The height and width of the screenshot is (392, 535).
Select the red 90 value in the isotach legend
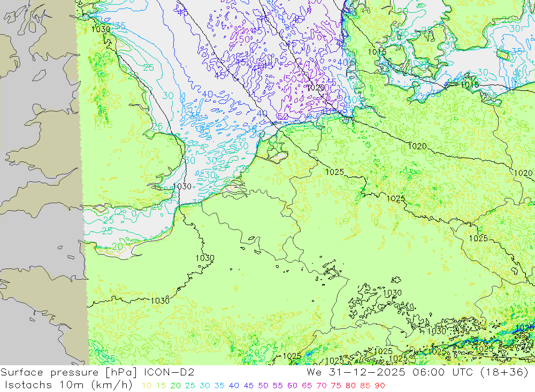pos(380,386)
